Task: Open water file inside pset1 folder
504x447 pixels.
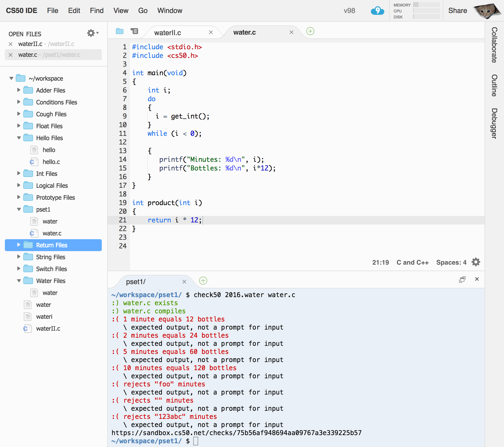Action: [x=50, y=221]
